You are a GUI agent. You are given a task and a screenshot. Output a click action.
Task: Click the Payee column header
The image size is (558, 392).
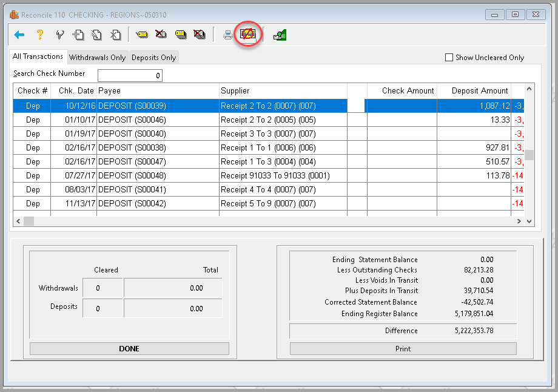pyautogui.click(x=158, y=91)
